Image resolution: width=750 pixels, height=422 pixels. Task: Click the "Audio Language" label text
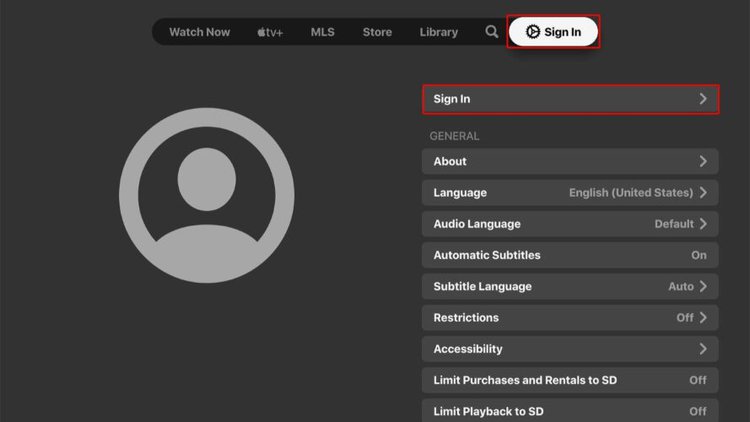pyautogui.click(x=477, y=224)
